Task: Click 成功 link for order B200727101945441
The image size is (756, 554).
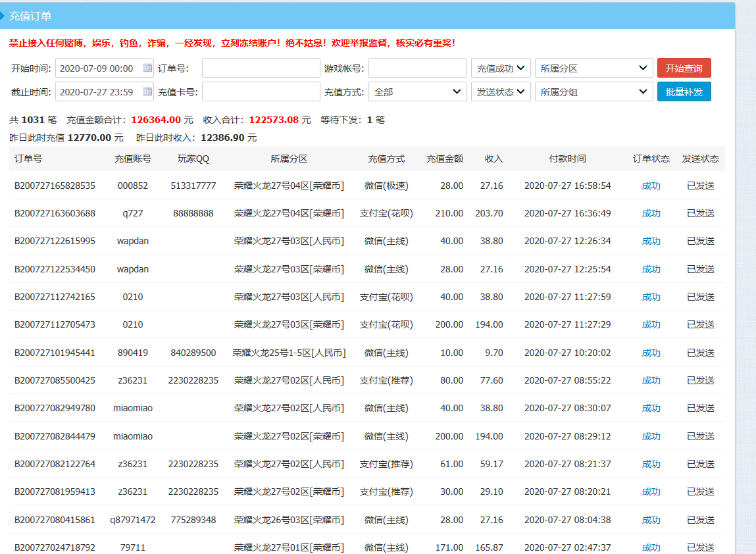Action: (x=651, y=353)
